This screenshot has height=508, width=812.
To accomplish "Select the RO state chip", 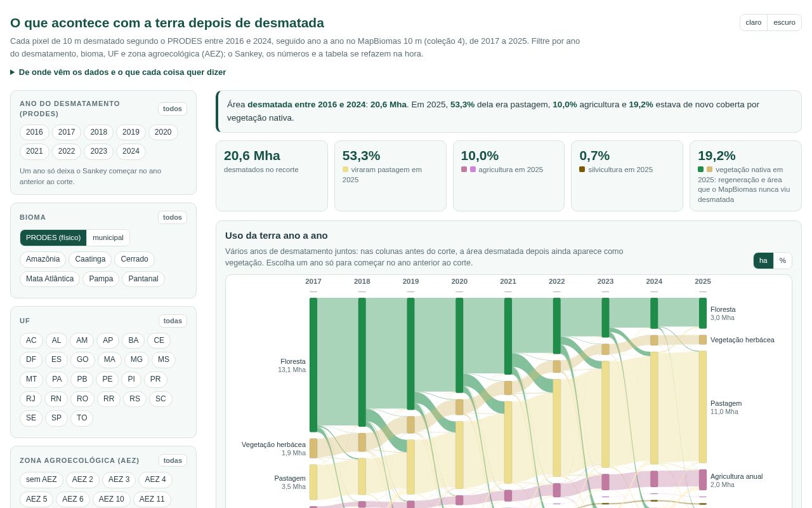I will point(82,399).
